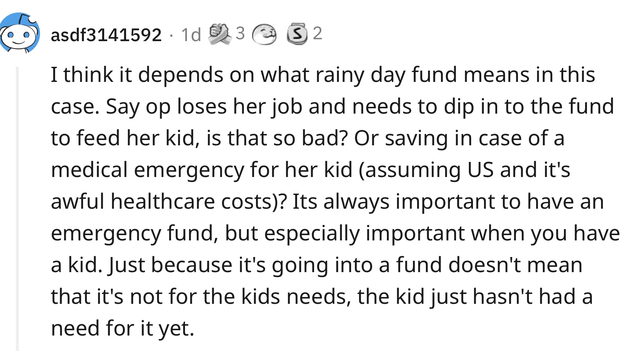This screenshot has height=351, width=644.
Task: Click the final line "need for it yet."
Action: point(123,328)
